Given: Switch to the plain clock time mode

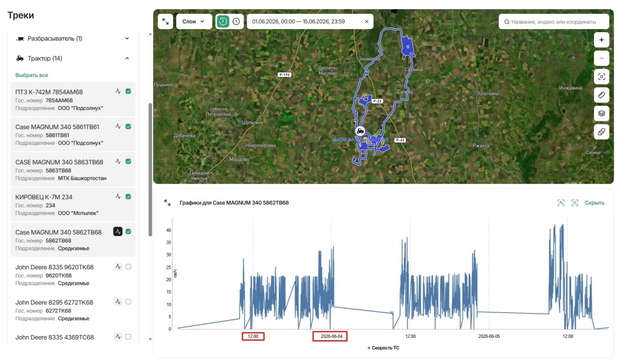Looking at the screenshot, I should 236,21.
